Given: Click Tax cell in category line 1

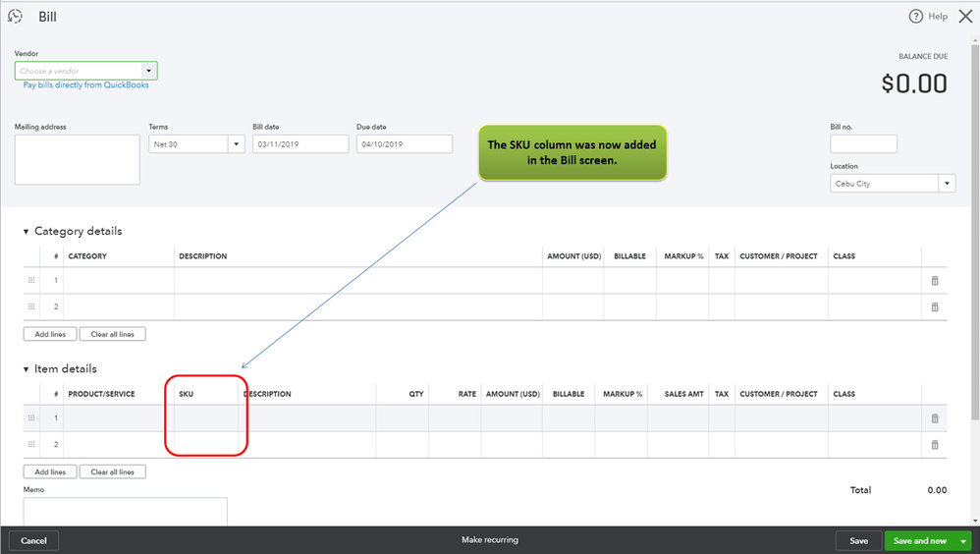Looking at the screenshot, I should 722,281.
